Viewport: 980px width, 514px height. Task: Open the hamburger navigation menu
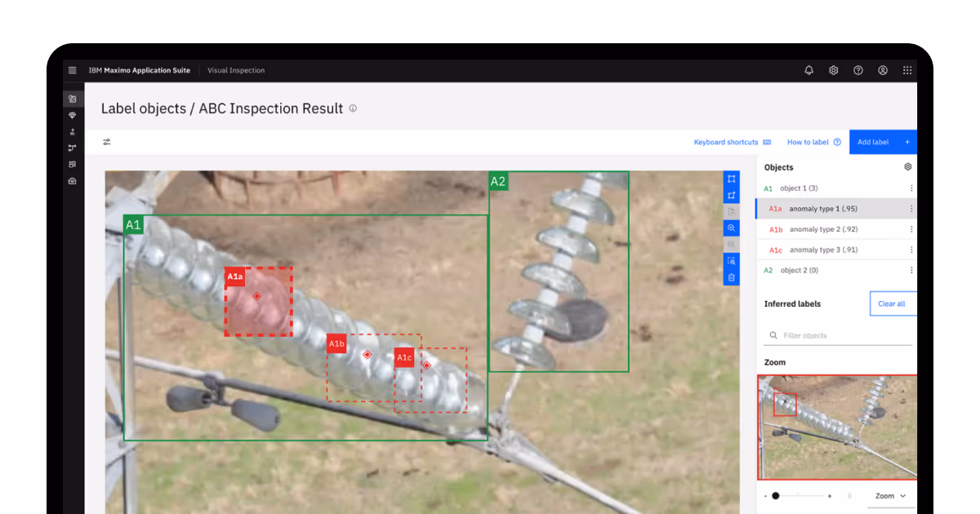click(x=73, y=70)
